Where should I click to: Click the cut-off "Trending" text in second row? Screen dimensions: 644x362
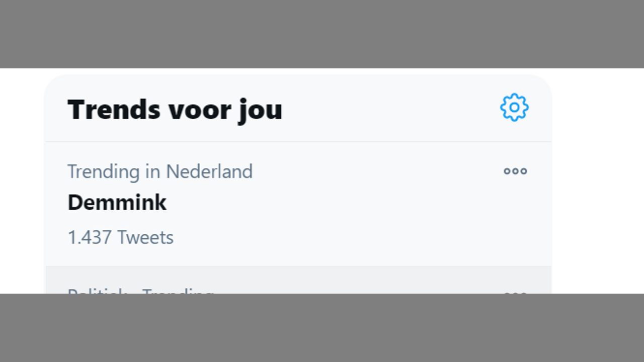pos(178,291)
